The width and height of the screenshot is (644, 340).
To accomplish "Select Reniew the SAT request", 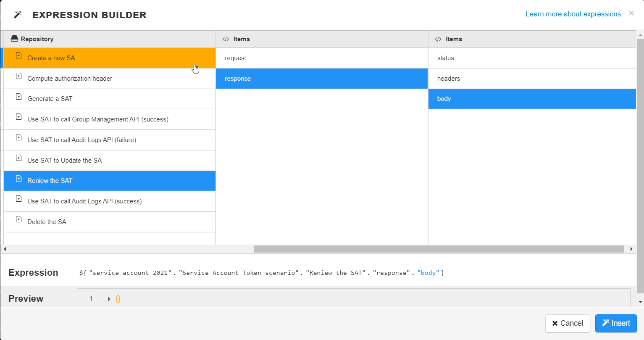I will (x=110, y=181).
